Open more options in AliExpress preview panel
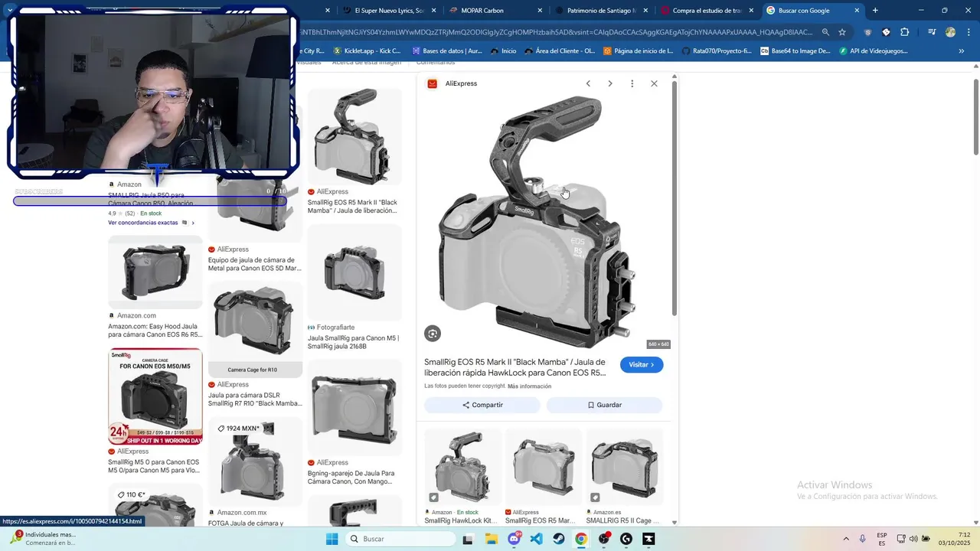The height and width of the screenshot is (551, 980). 632,83
